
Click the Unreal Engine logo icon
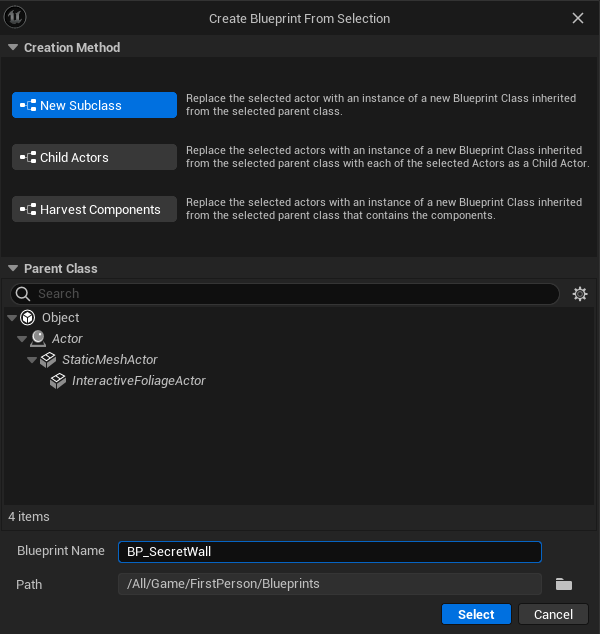(x=15, y=17)
